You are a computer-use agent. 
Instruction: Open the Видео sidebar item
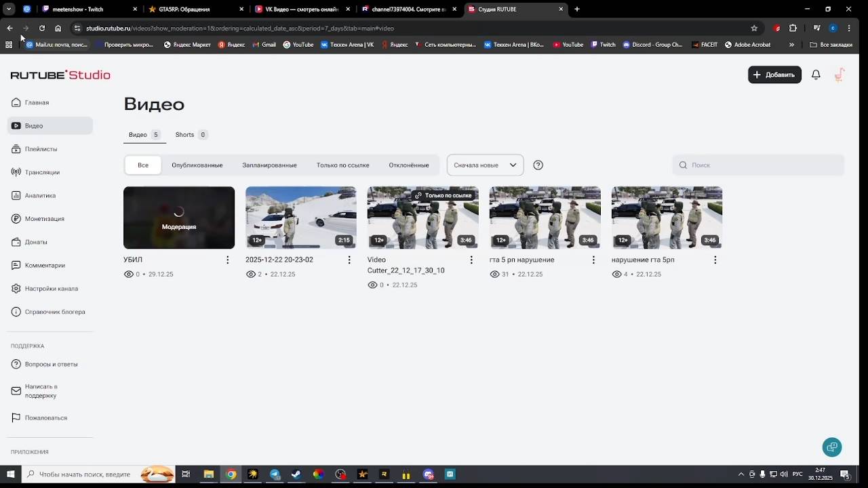coord(50,125)
